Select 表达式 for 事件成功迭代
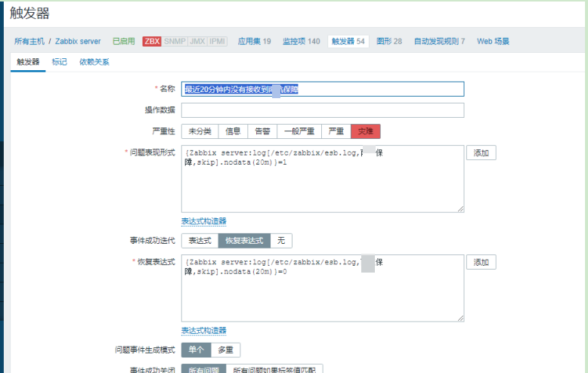 pyautogui.click(x=200, y=241)
